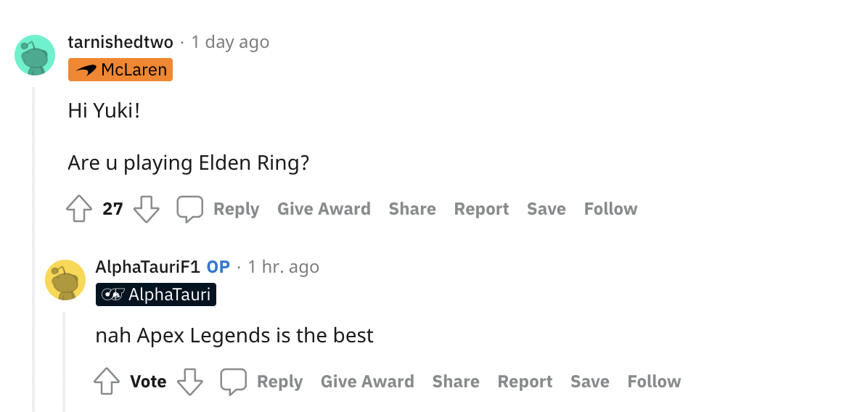Screen dimensions: 868x412
Task: Follow AlphaTauriF1's reply
Action: (x=654, y=382)
